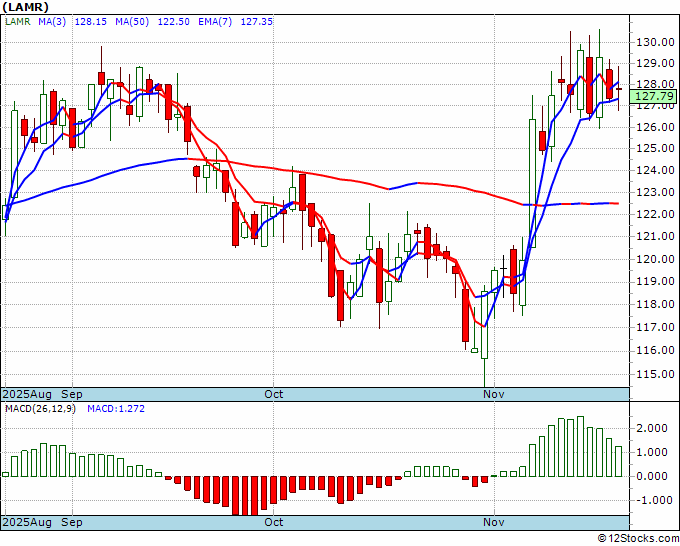Click the LAMR legend label
Image resolution: width=680 pixels, height=546 pixels.
(18, 21)
